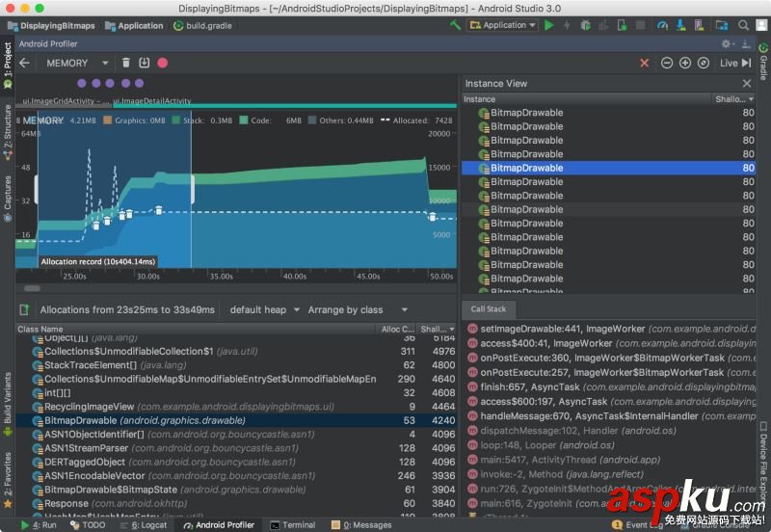The width and height of the screenshot is (771, 532).
Task: Select BitmapDrawable class row with 4240
Action: coord(236,420)
